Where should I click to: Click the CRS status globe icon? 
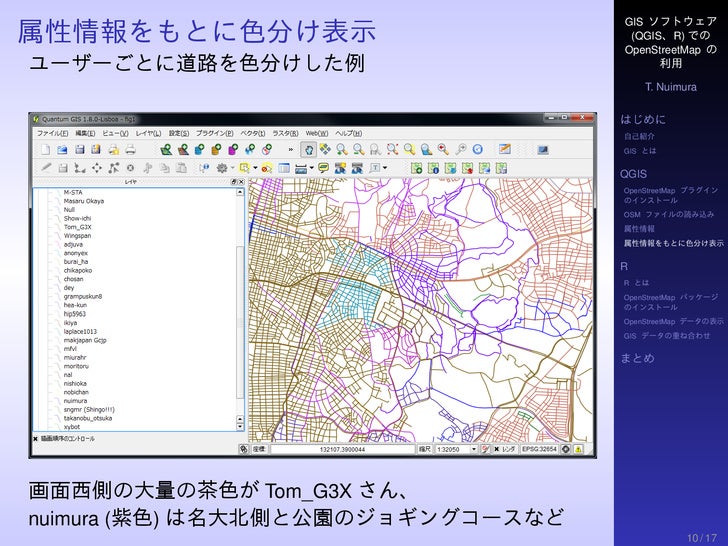566,449
